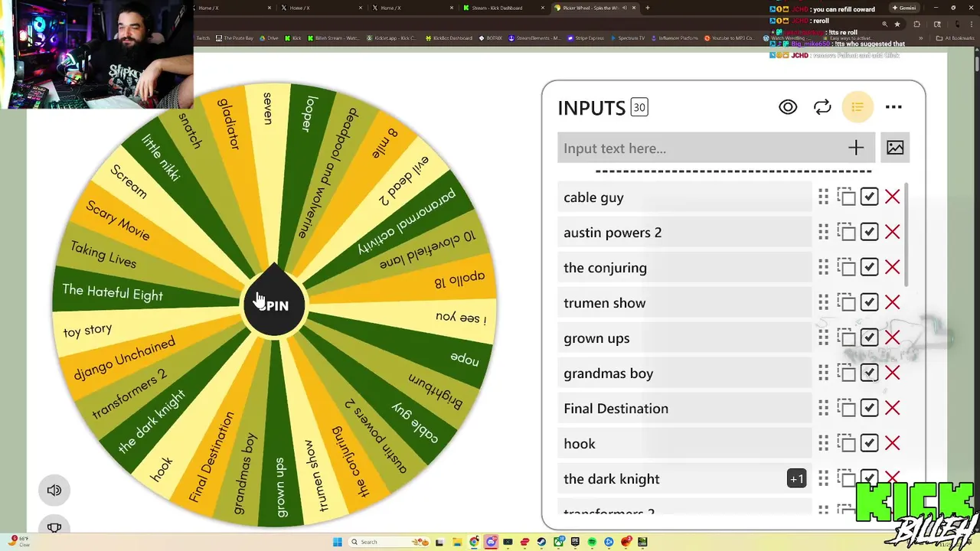Screen dimensions: 980x551
Task: Duplicate the 'trumen show' input
Action: pos(846,302)
